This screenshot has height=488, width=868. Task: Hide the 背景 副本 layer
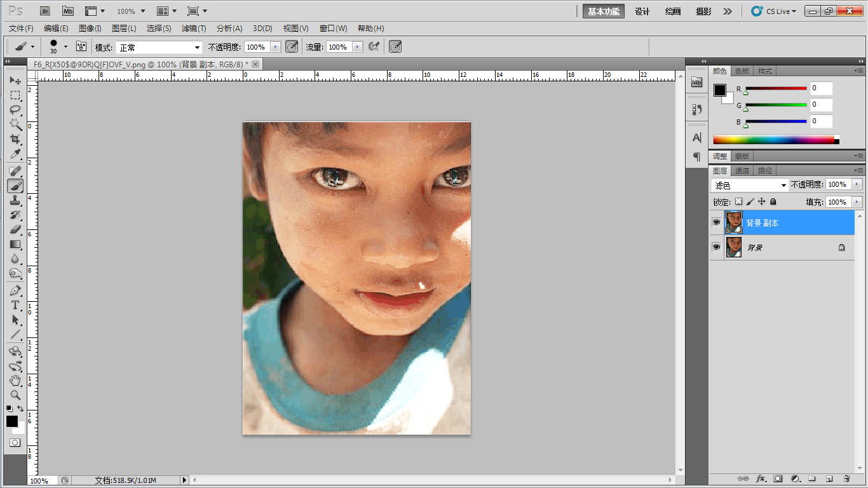pos(717,222)
